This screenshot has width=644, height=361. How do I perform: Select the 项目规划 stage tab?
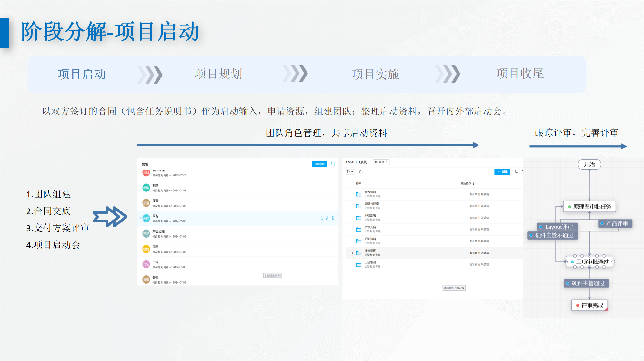tap(218, 74)
